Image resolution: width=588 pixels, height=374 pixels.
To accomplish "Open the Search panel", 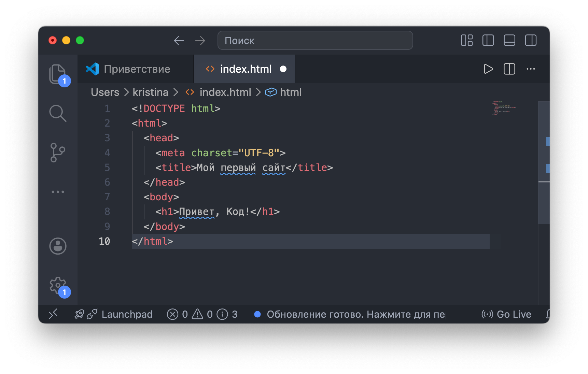I will (x=58, y=113).
